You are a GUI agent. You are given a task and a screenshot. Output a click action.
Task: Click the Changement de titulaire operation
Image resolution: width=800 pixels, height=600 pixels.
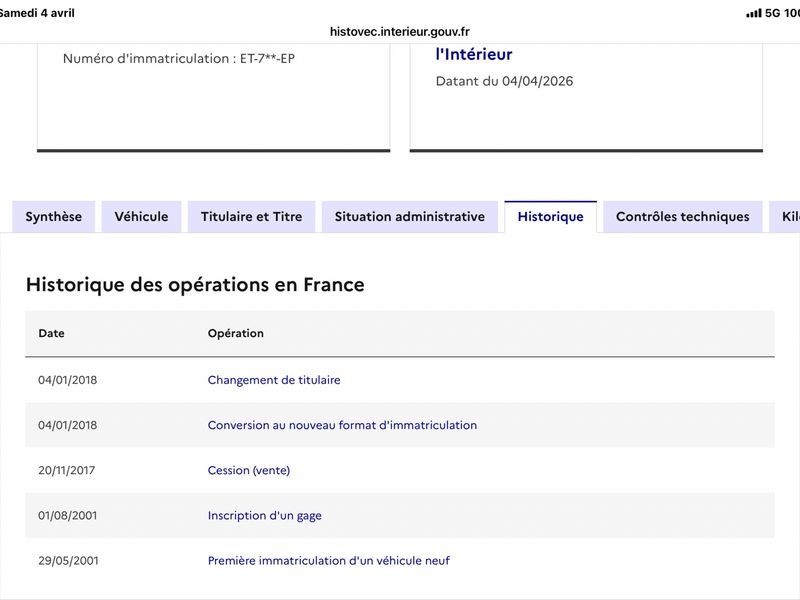point(274,380)
